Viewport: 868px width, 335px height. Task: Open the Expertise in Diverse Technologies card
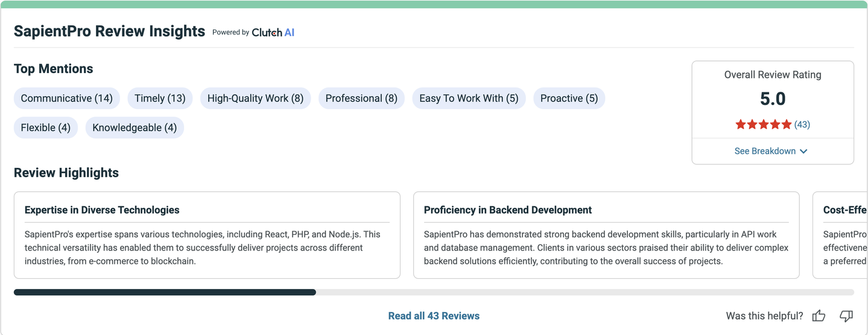[x=207, y=235]
